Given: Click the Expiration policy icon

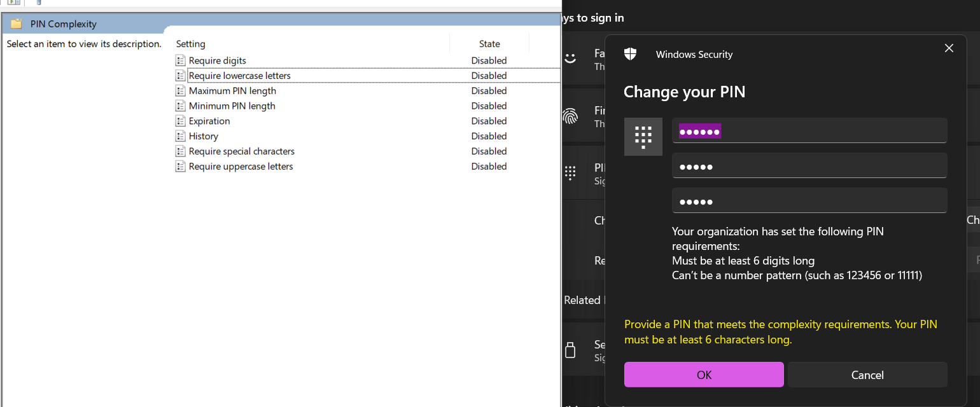Looking at the screenshot, I should tap(181, 121).
